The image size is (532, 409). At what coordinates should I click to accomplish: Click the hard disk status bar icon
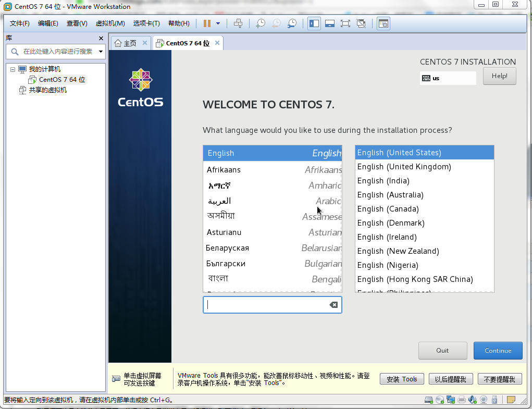[428, 400]
